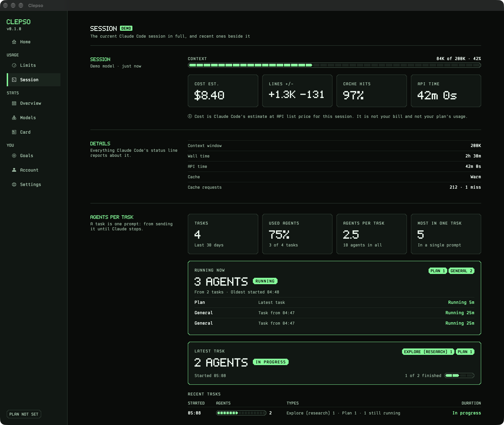Click the Goals target icon

click(14, 156)
